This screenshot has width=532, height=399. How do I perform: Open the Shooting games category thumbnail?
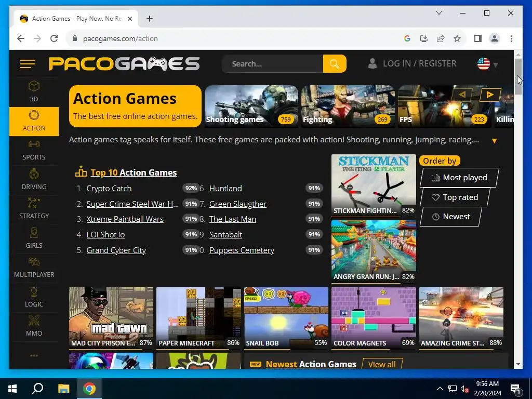(251, 106)
